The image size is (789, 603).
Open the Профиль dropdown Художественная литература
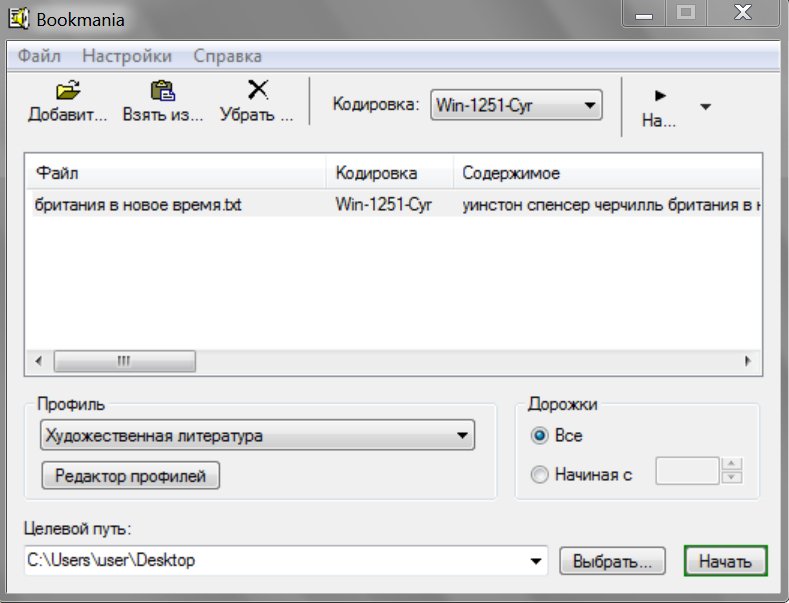[x=257, y=435]
